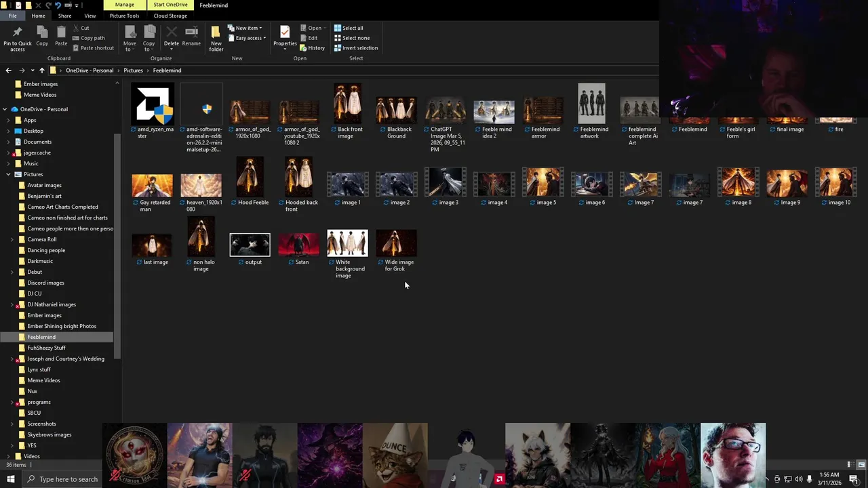The image size is (868, 488).
Task: Click the Start OneDrive contextual tab
Action: [x=170, y=5]
